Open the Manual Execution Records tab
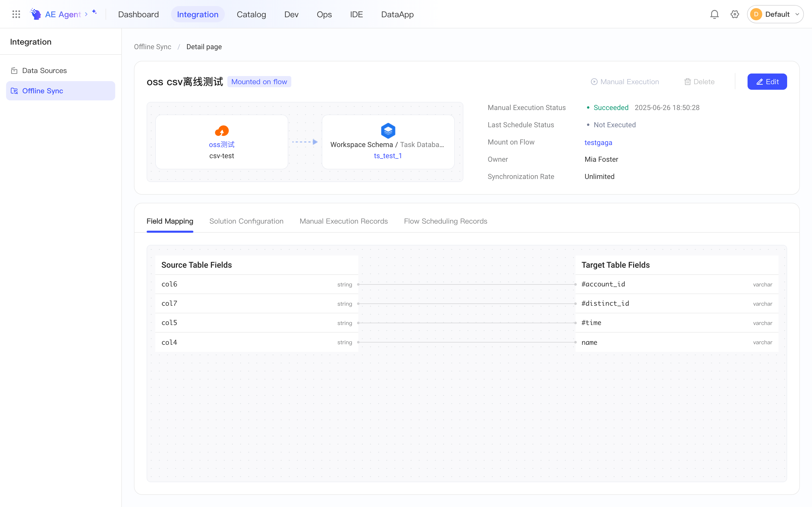812x507 pixels. (344, 221)
